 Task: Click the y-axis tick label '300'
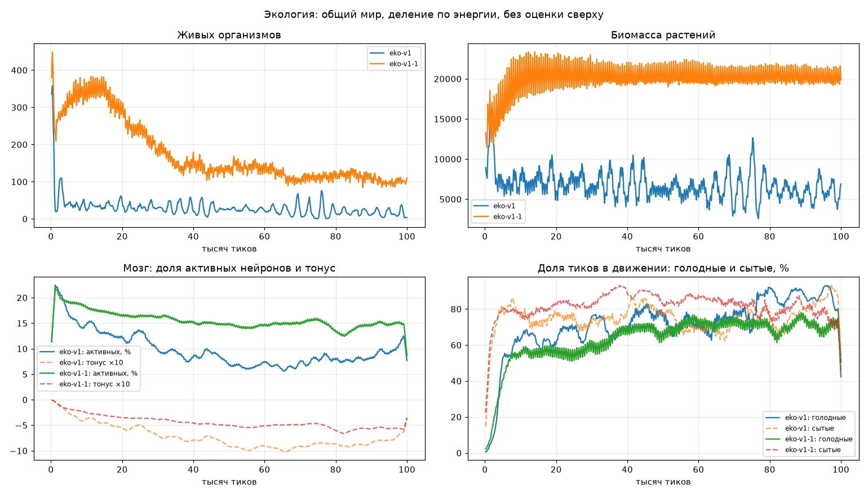point(19,108)
